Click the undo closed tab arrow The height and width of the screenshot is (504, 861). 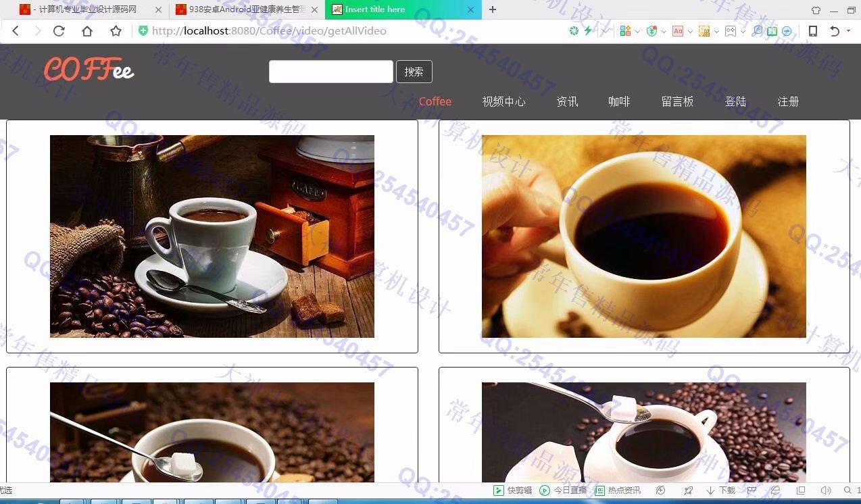click(x=835, y=31)
